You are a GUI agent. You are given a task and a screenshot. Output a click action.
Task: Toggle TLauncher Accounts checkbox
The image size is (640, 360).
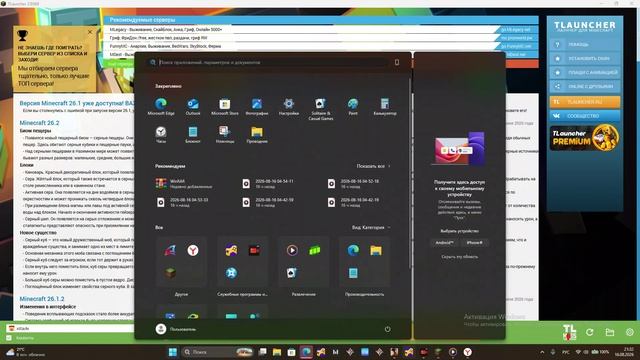click(9, 338)
